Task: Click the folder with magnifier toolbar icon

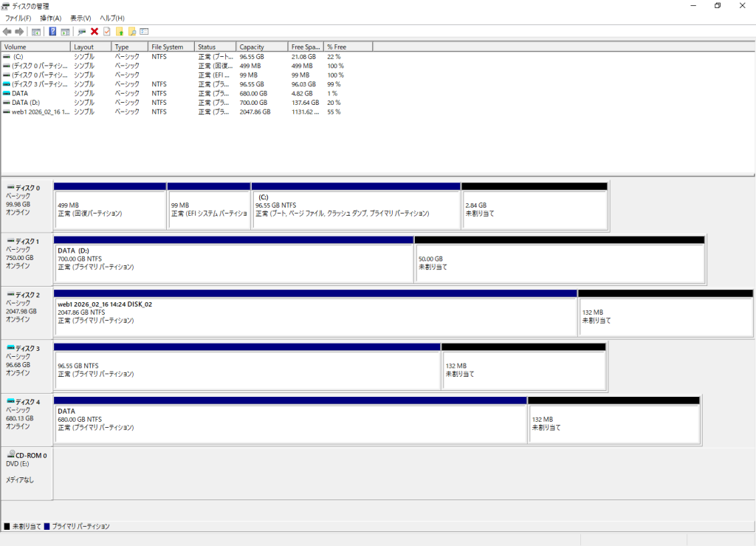Action: [x=132, y=32]
